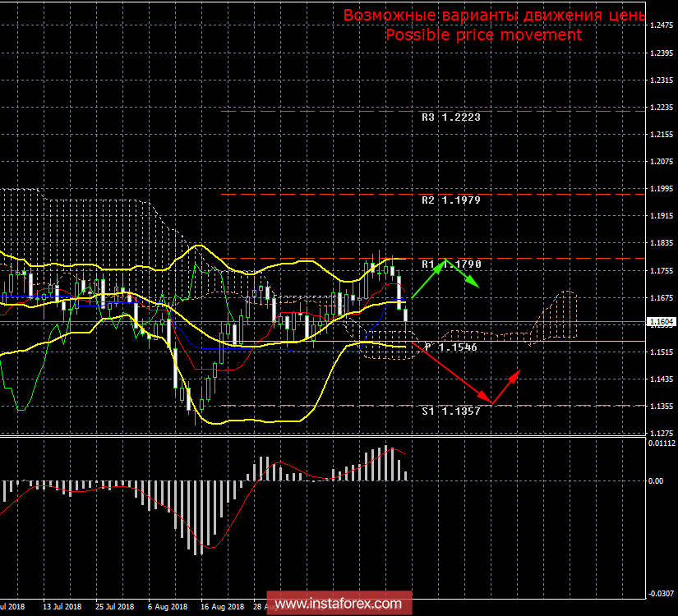Click the 0.00 MACD scale value
Screen dimensions: 678x616
point(656,481)
